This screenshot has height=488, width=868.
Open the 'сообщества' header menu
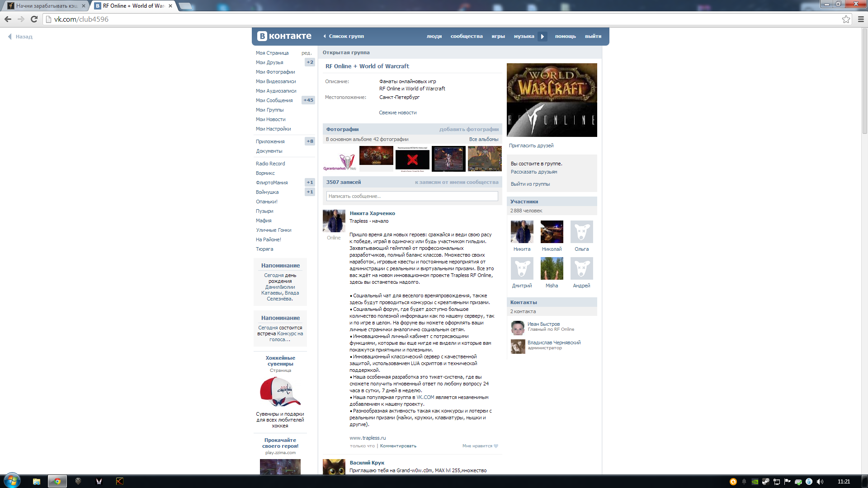click(x=467, y=36)
